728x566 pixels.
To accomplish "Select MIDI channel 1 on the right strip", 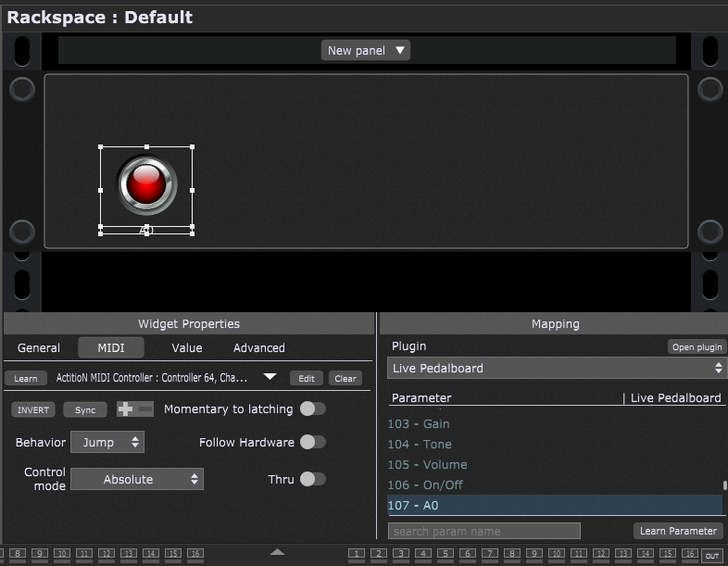I will 357,554.
